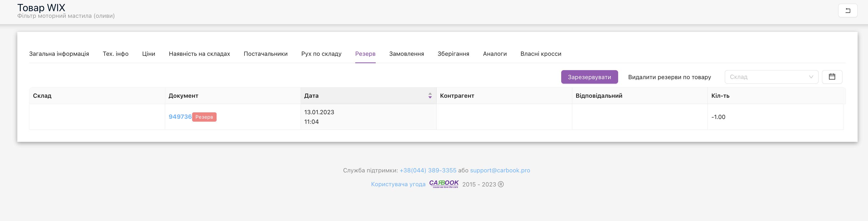The height and width of the screenshot is (221, 868).
Task: Show the Рух по складу tab
Action: point(321,54)
